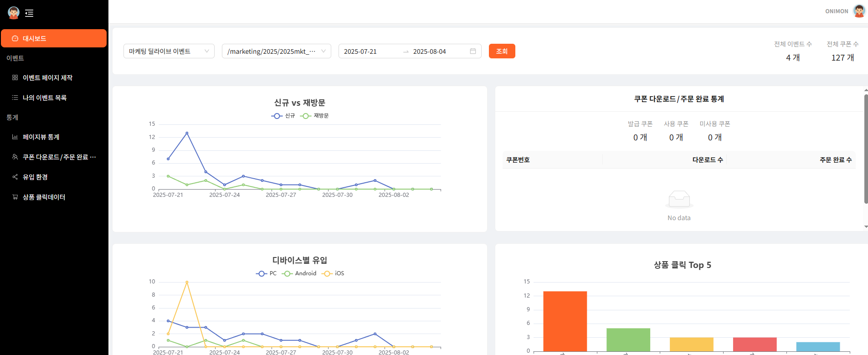Screen dimensions: 868x355
Task: Click the grid icon beside 이벤트 페이지 제작
Action: (15, 78)
